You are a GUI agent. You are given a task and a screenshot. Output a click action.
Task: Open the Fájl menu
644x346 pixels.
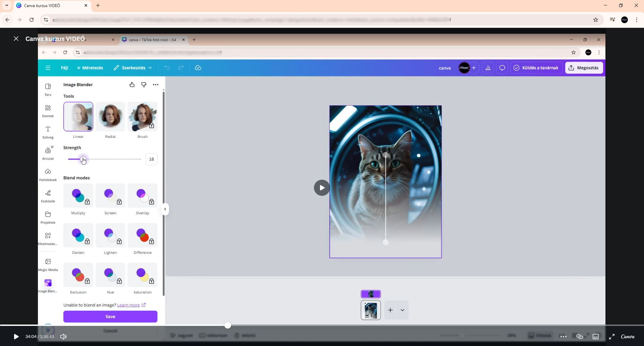pyautogui.click(x=64, y=68)
